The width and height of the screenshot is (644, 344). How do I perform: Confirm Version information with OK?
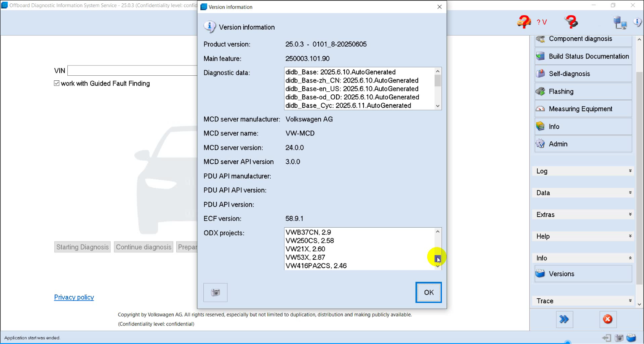tap(428, 292)
